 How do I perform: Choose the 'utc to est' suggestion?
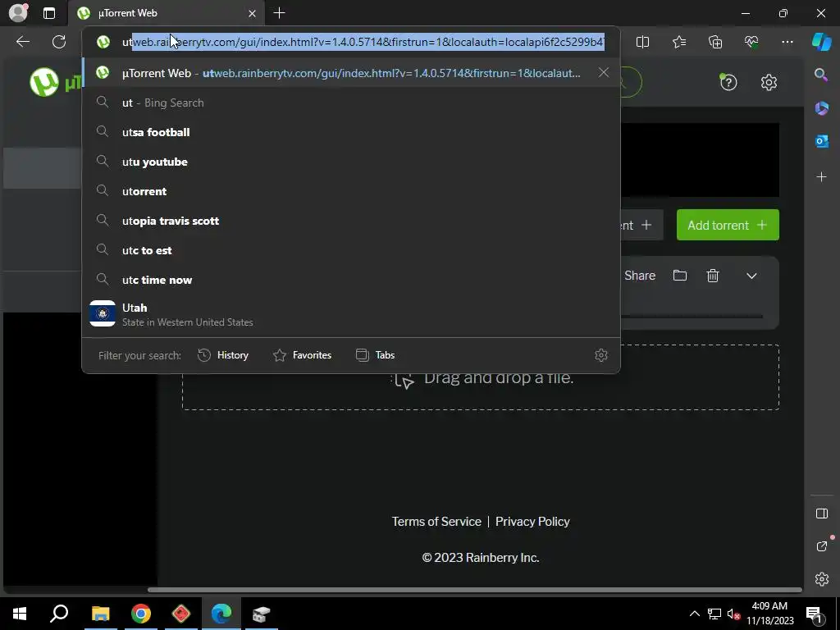[351, 250]
